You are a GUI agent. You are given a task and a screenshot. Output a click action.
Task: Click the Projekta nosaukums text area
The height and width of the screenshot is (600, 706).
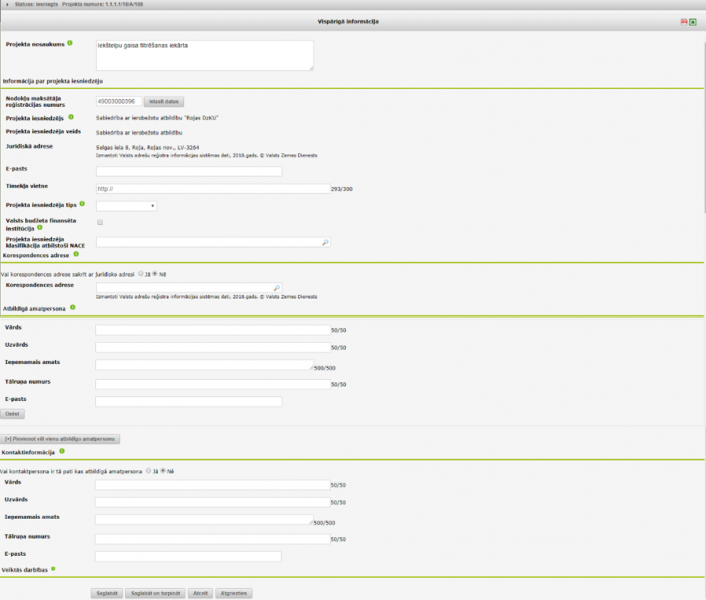point(204,55)
